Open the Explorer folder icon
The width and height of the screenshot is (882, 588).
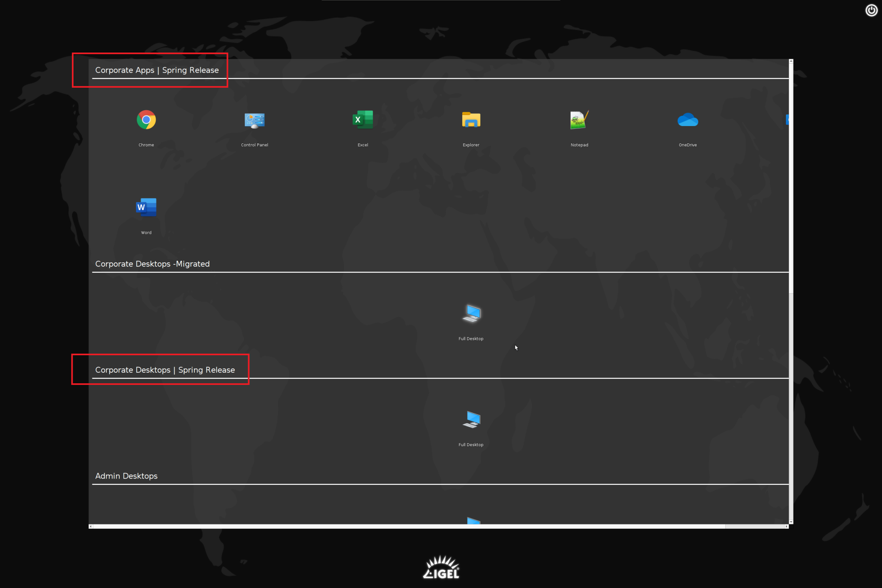pos(471,120)
